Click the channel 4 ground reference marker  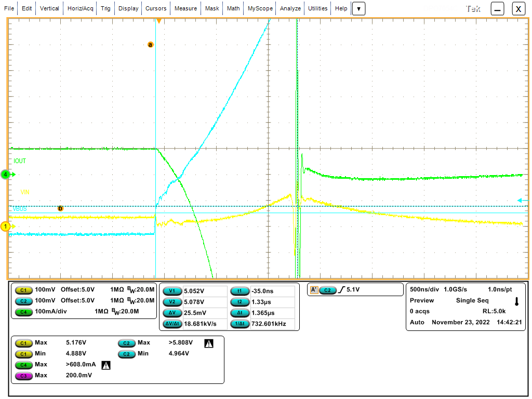[x=6, y=175]
